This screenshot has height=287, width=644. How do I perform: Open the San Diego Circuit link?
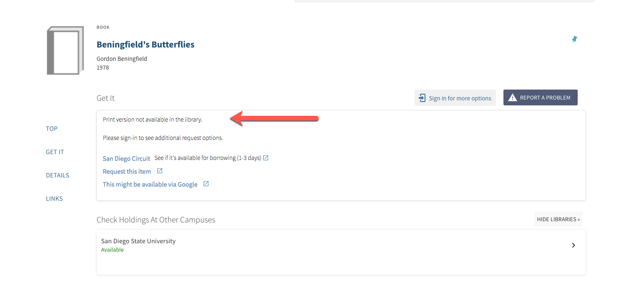click(x=126, y=158)
